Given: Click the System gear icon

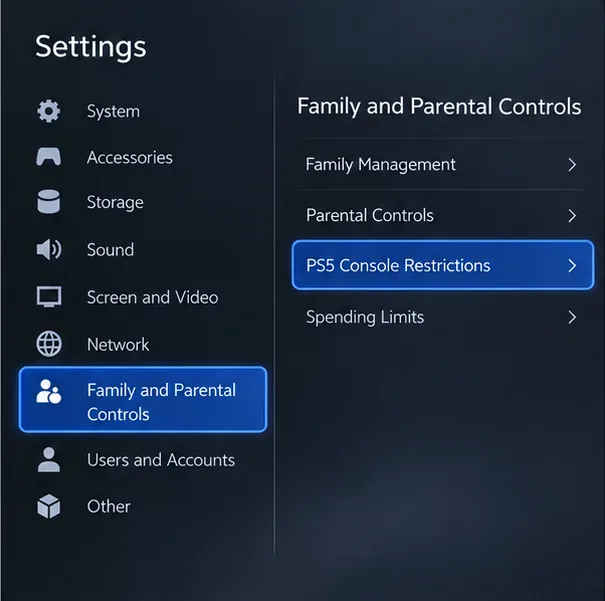Looking at the screenshot, I should pos(49,111).
